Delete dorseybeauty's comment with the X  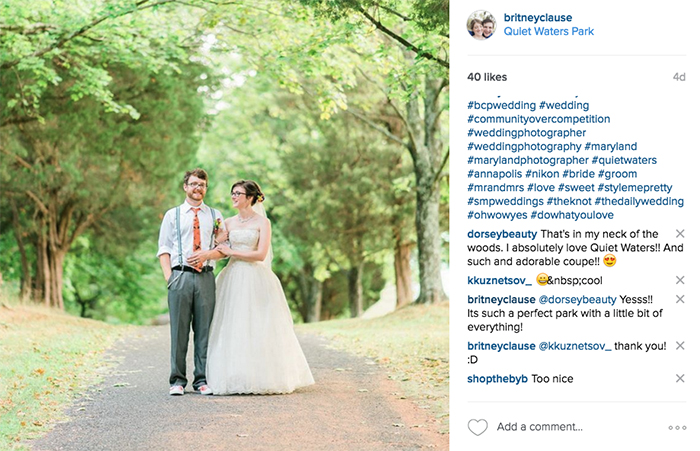(x=680, y=234)
